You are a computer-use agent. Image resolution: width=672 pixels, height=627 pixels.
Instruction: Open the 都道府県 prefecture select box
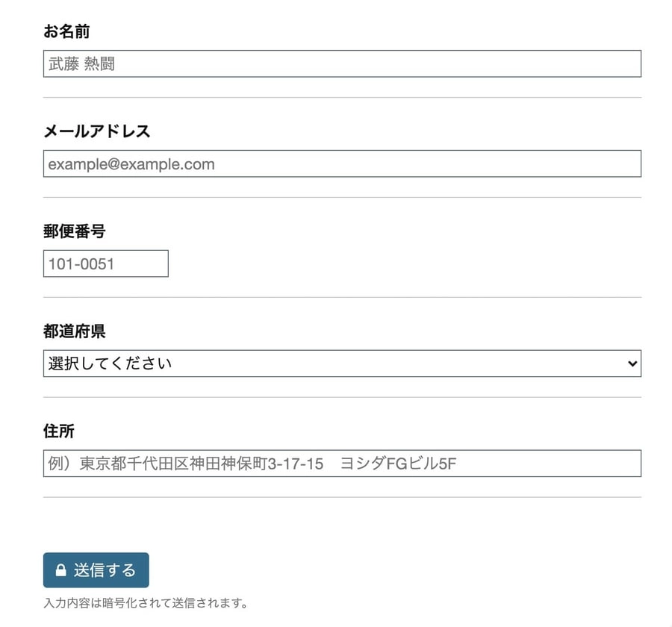(342, 364)
